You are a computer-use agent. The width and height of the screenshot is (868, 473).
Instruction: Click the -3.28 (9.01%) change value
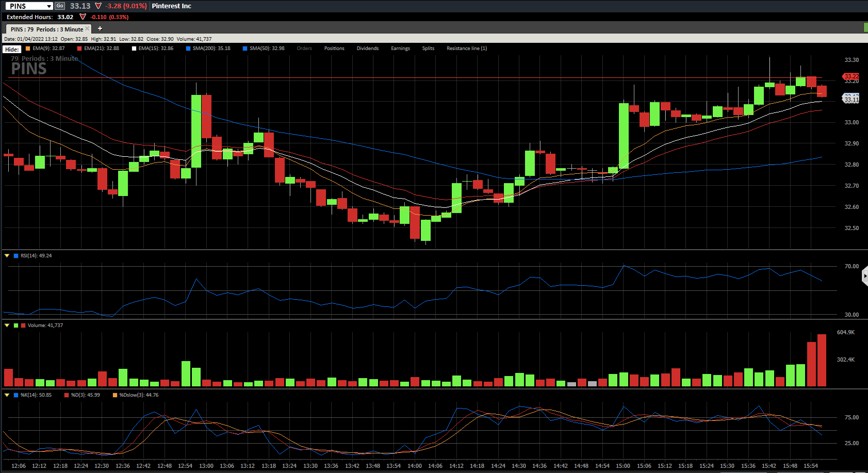point(126,6)
